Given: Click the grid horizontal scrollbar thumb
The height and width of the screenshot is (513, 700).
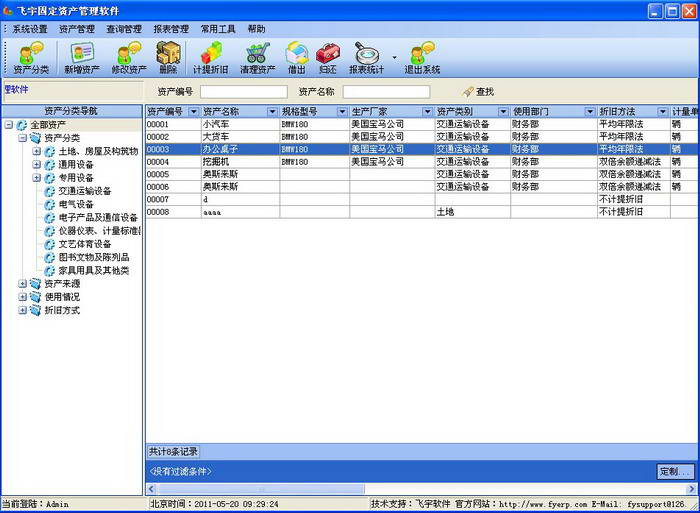Looking at the screenshot, I should click(x=261, y=489).
